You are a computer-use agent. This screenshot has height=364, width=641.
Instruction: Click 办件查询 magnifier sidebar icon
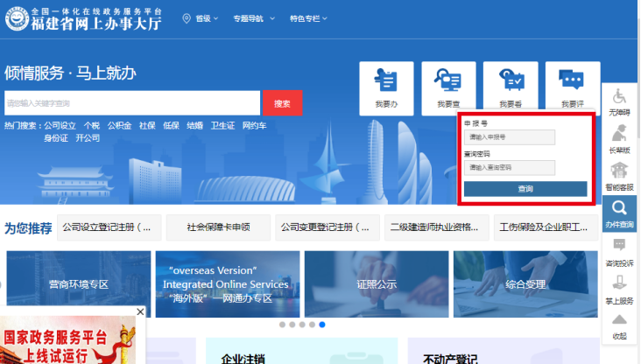pos(619,213)
